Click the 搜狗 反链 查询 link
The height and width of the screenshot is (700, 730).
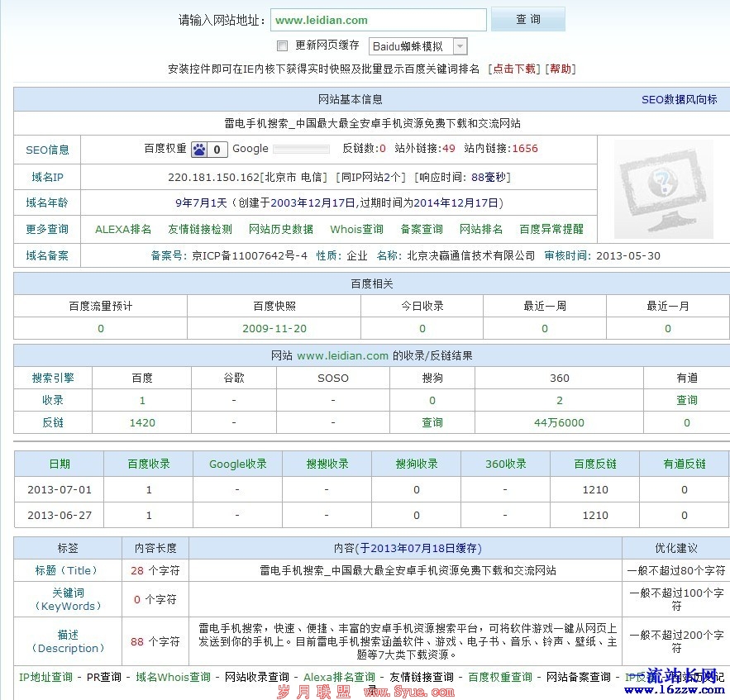432,422
